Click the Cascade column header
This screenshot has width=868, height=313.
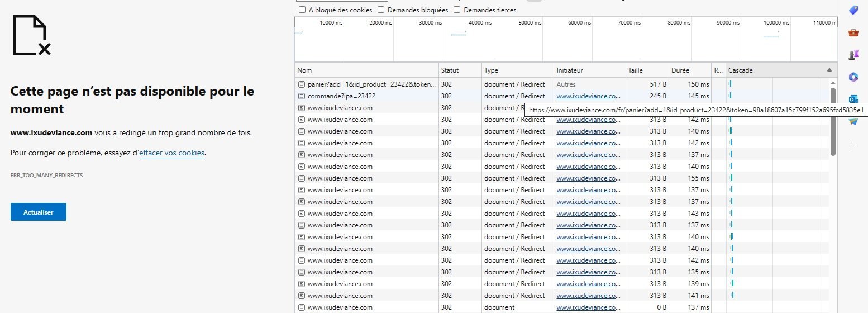tap(781, 70)
